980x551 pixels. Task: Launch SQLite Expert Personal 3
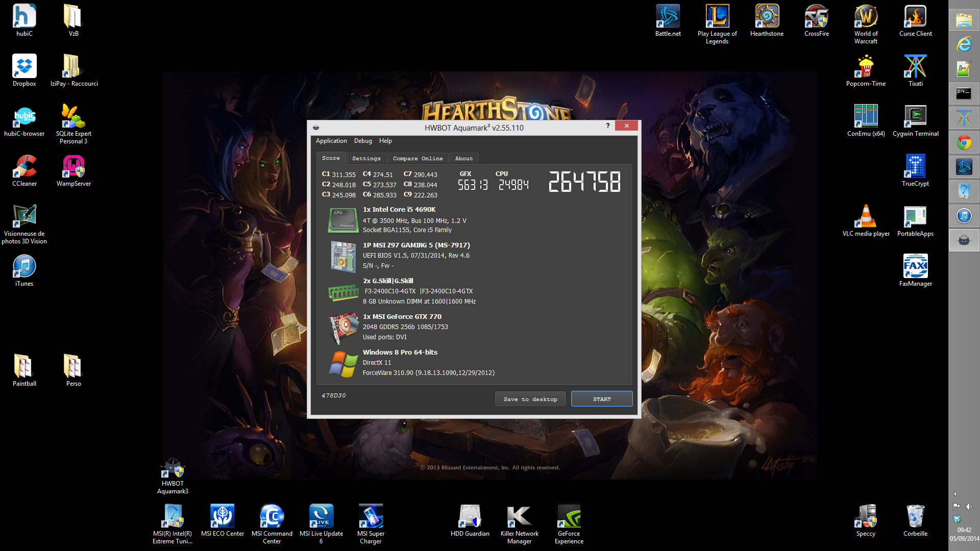tap(73, 124)
